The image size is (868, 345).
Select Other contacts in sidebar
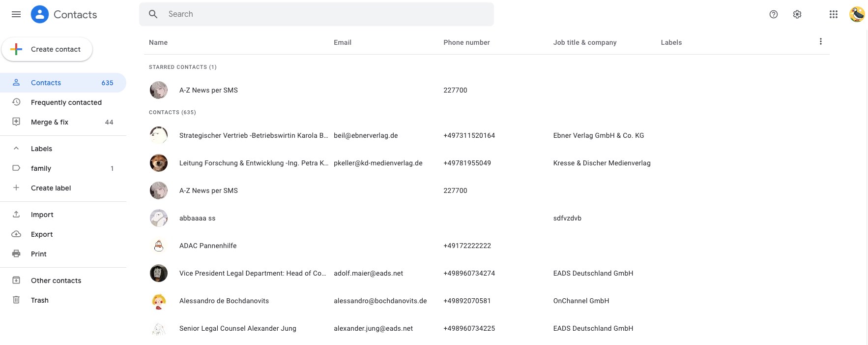click(x=56, y=281)
